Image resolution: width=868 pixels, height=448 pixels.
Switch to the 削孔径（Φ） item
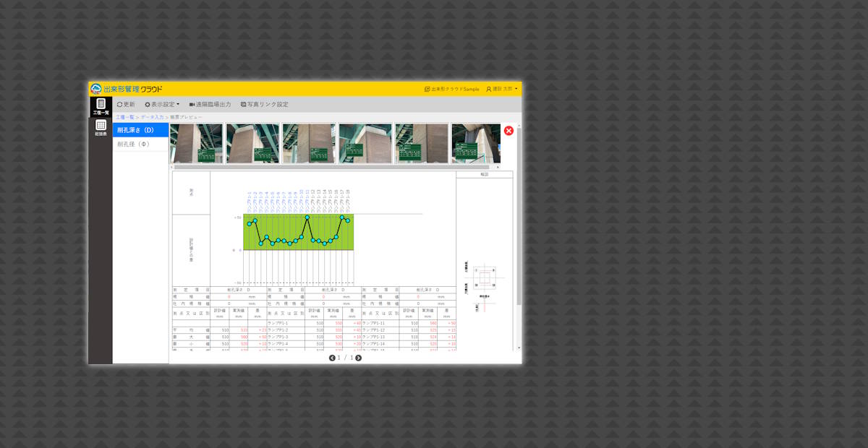point(140,144)
